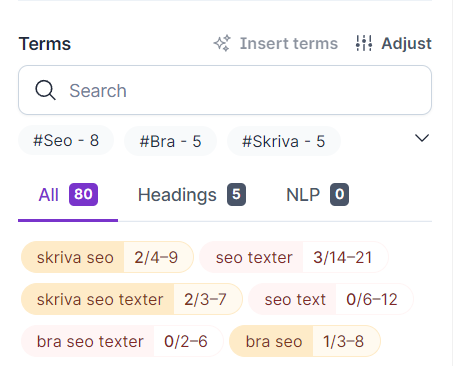The image size is (453, 366).
Task: Switch to the NLP tab
Action: tap(317, 195)
